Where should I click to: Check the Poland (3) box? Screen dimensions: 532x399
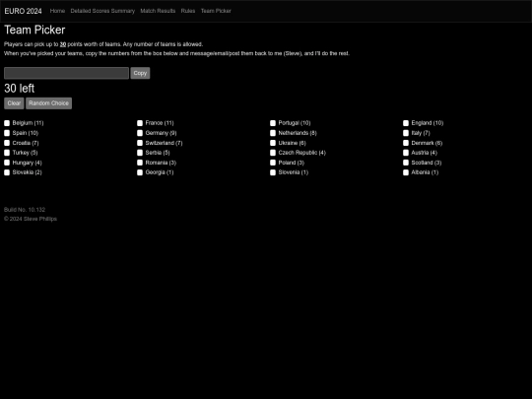click(x=273, y=163)
